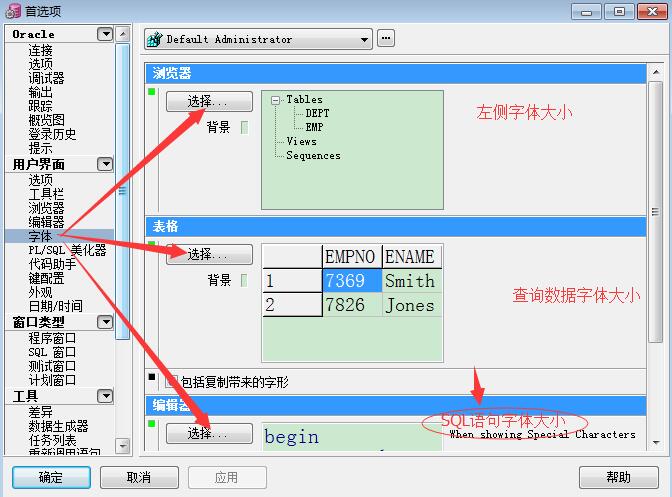Pick browser 背景 color swatch
This screenshot has height=497, width=672.
tap(244, 127)
